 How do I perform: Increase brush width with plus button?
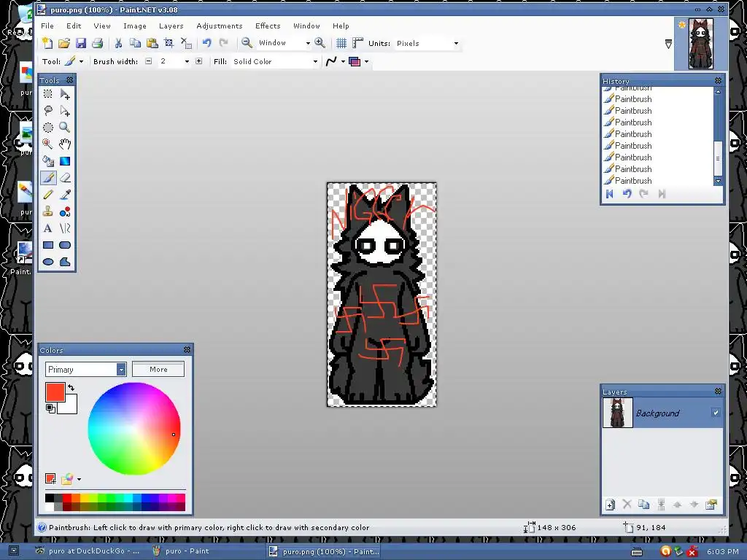pos(198,61)
